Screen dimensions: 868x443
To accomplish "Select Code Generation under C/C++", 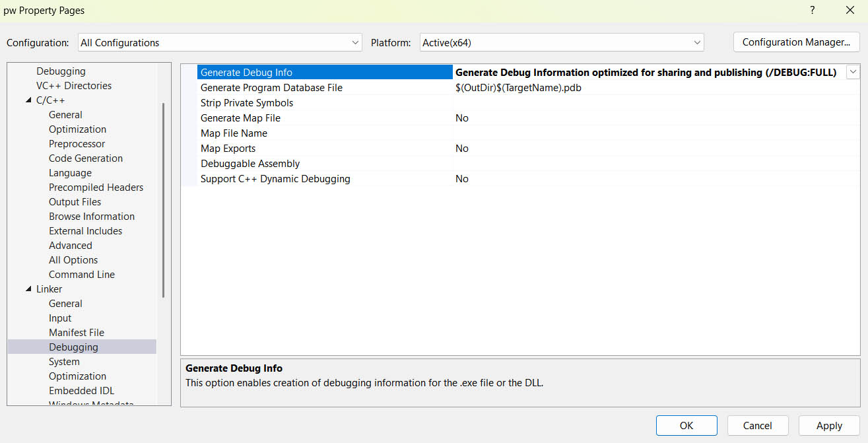I will [86, 158].
